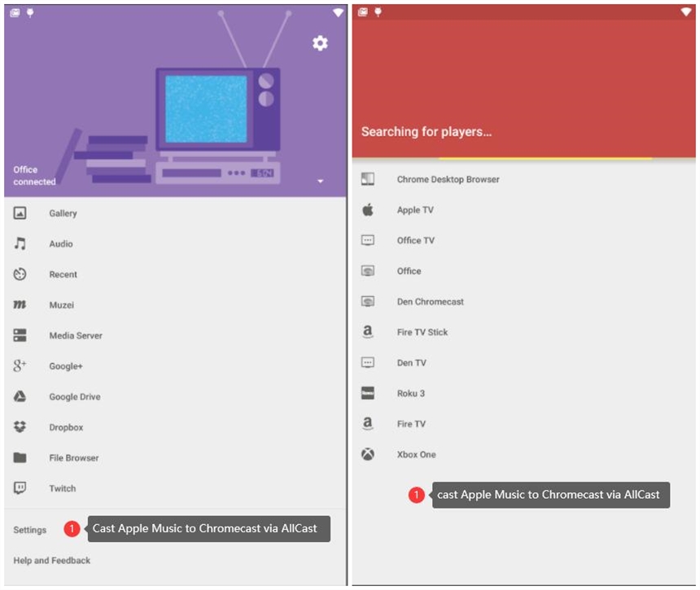Image resolution: width=700 pixels, height=590 pixels.
Task: Click the Den TV screen icon
Action: coord(367,362)
